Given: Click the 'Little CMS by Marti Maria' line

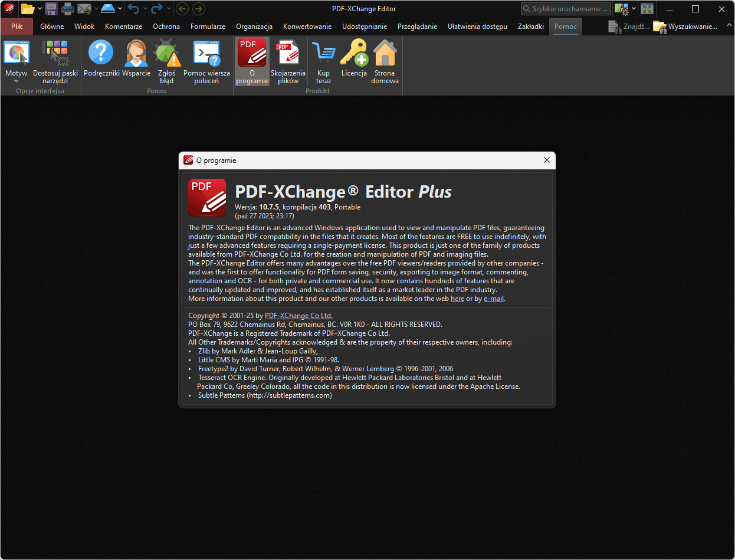Looking at the screenshot, I should click(x=268, y=359).
